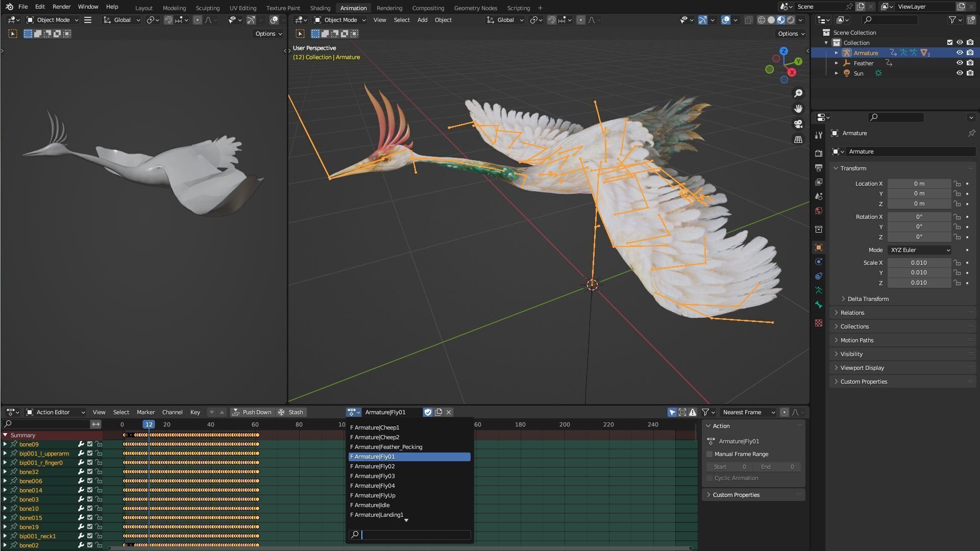Open the Object Constraints properties tab
Viewport: 980px width, 551px height.
[x=819, y=276]
